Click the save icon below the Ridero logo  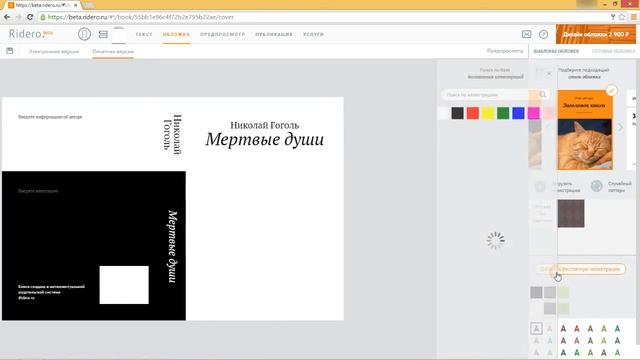(10, 51)
